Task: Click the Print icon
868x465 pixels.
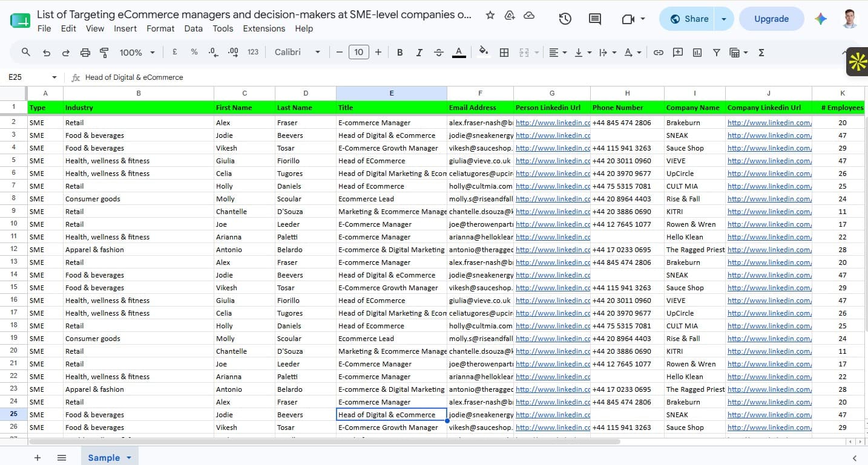Action: click(x=85, y=53)
